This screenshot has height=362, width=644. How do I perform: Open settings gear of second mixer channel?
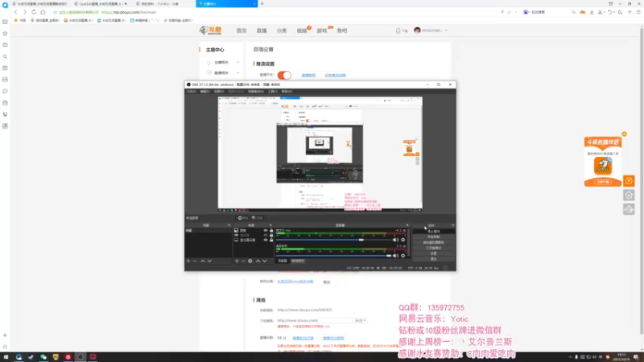tap(403, 256)
